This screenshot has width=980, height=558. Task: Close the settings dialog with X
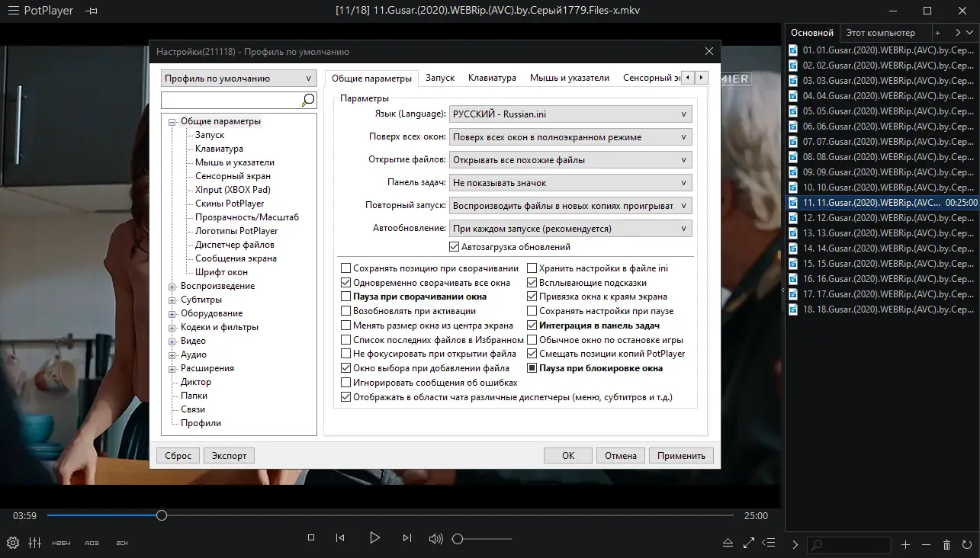point(709,52)
